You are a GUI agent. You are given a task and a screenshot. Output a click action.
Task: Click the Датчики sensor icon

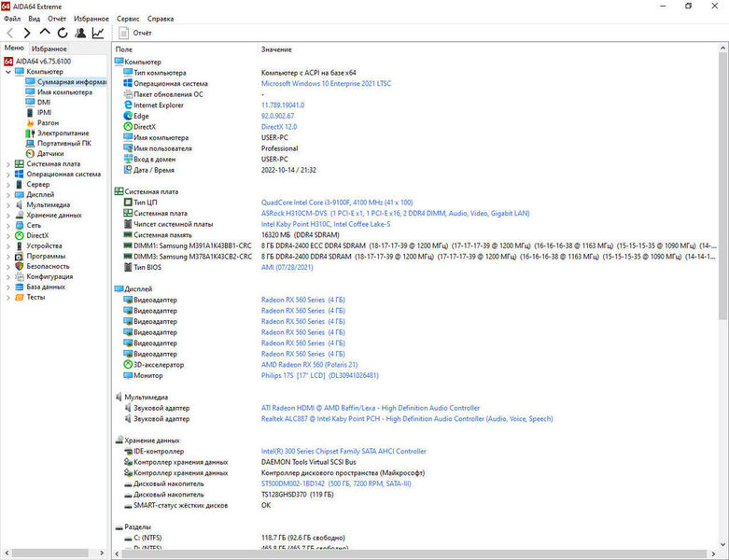(30, 153)
